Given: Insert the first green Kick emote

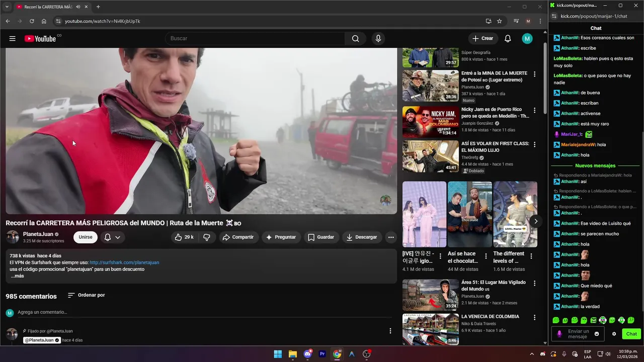Looking at the screenshot, I should click(x=556, y=320).
